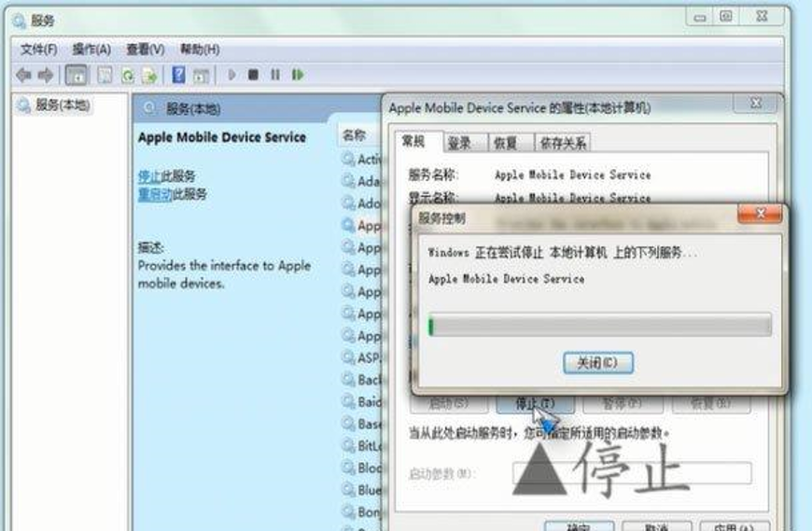Click the 停止(T) button in properties dialog
This screenshot has height=531, width=812.
click(x=535, y=404)
